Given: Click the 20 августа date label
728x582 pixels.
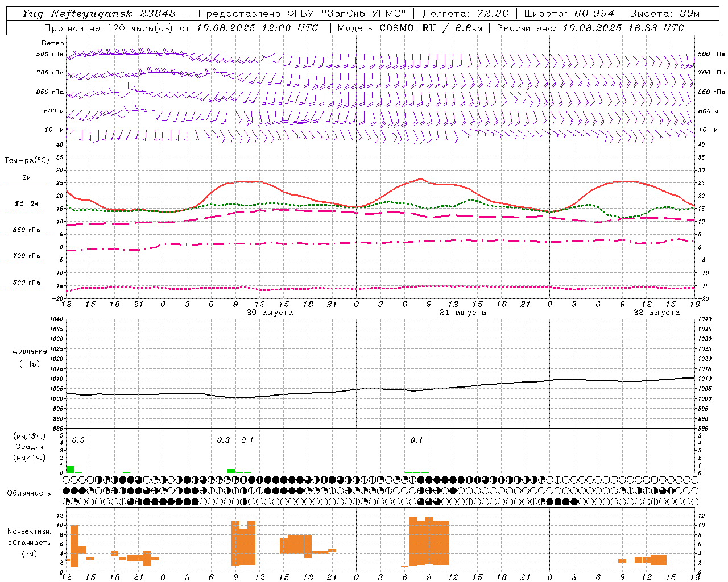Looking at the screenshot, I should (x=270, y=313).
